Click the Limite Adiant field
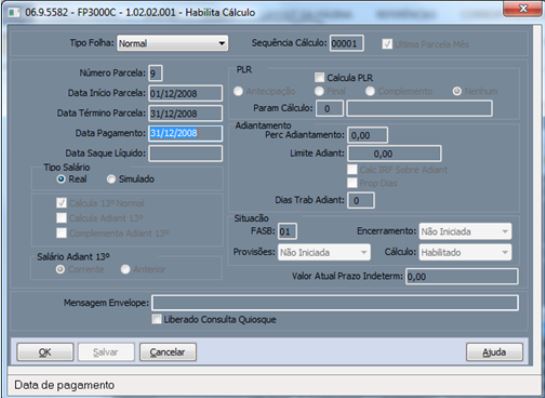Viewport: 545px width, 398px height. 394,154
